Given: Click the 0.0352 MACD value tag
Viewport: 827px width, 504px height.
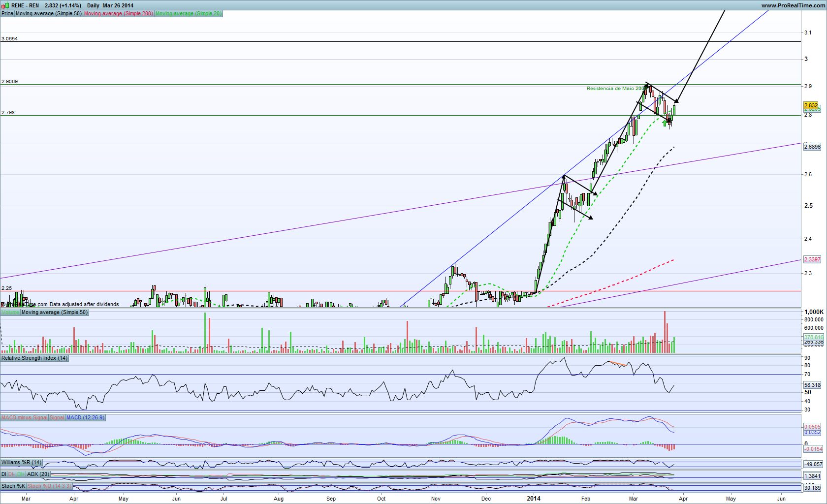Looking at the screenshot, I should [x=812, y=432].
